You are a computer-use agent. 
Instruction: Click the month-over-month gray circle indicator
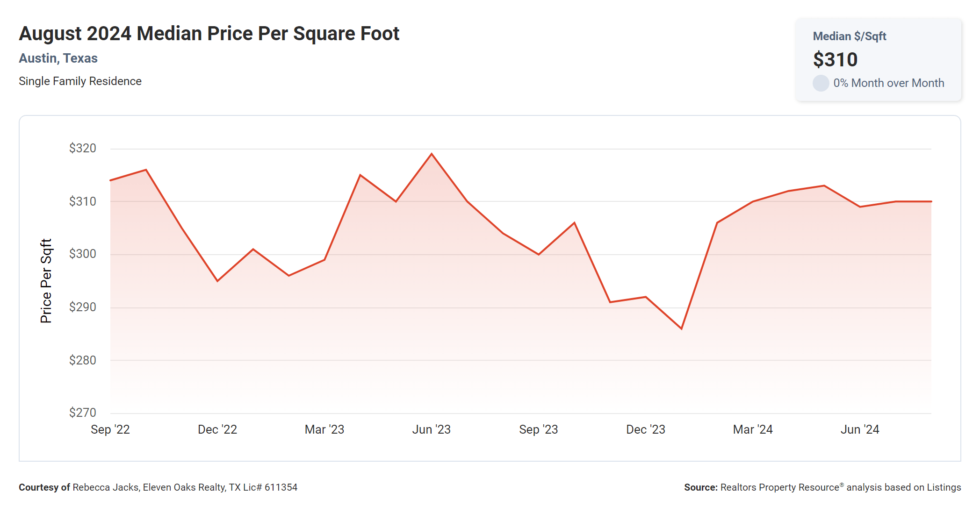tap(821, 83)
